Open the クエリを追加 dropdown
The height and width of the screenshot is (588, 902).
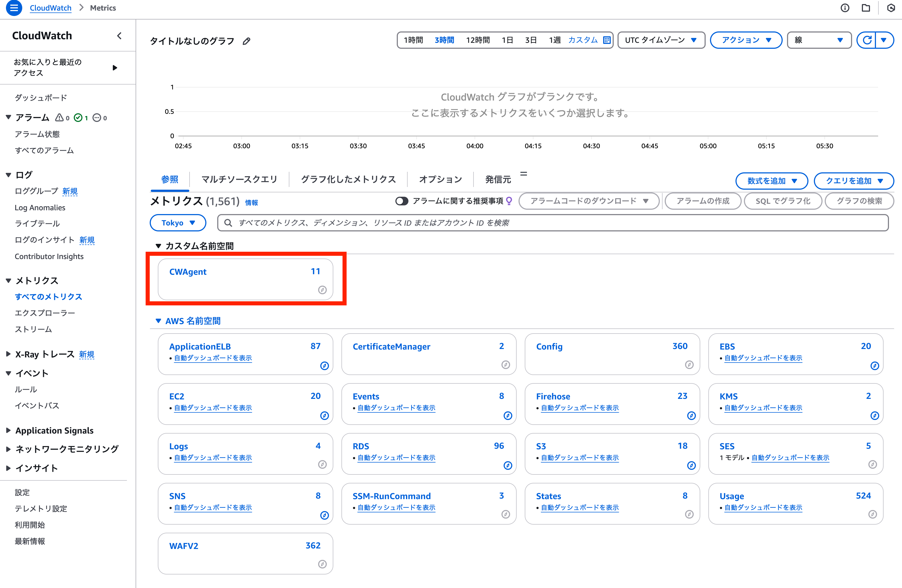[854, 181]
